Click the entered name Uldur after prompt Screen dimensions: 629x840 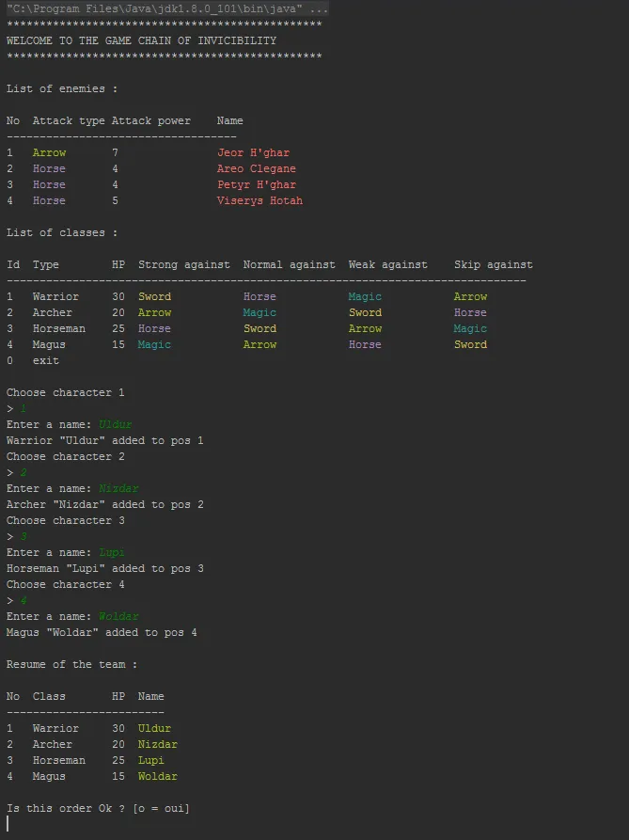116,424
